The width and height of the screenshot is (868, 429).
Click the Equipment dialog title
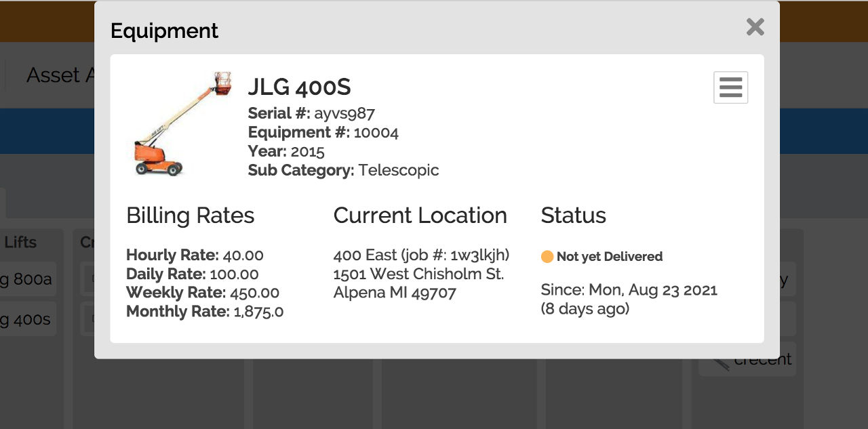[164, 30]
